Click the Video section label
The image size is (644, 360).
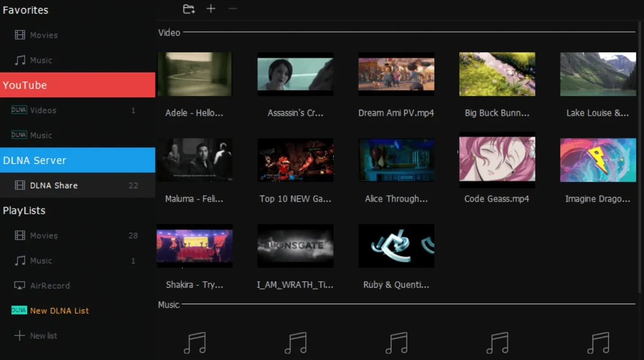coord(169,33)
